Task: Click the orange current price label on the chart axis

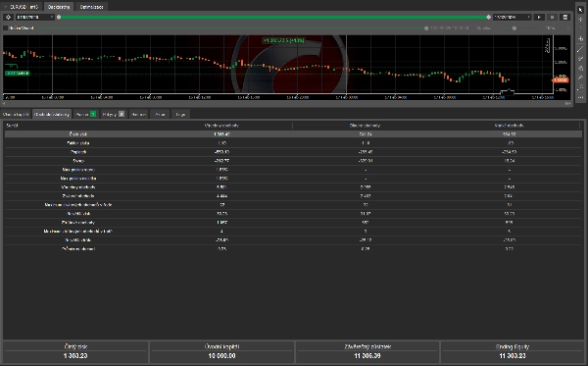Action: click(x=561, y=79)
